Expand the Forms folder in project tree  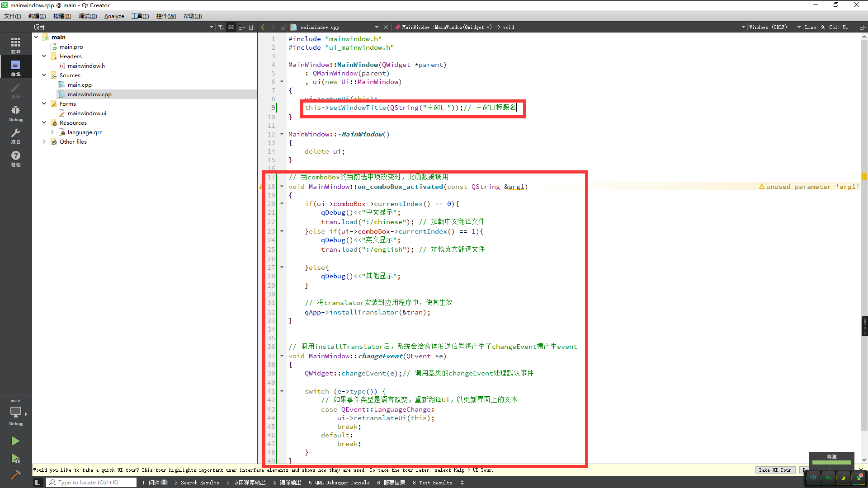coord(45,103)
